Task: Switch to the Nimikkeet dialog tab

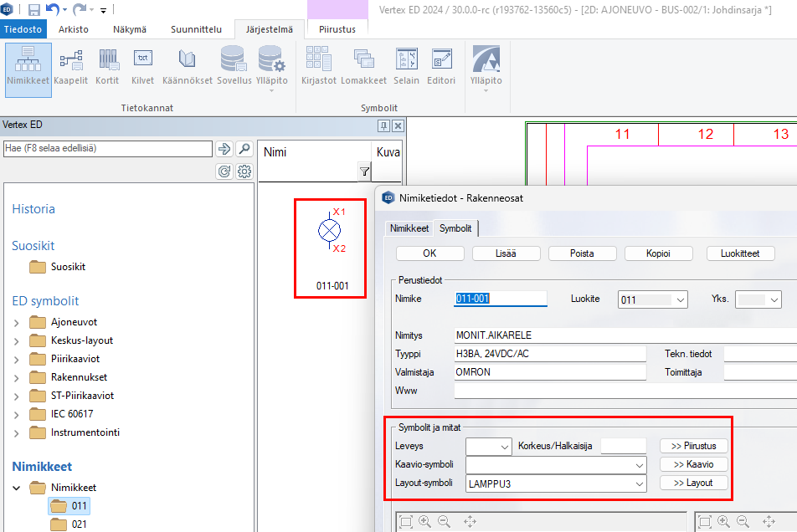Action: tap(410, 228)
